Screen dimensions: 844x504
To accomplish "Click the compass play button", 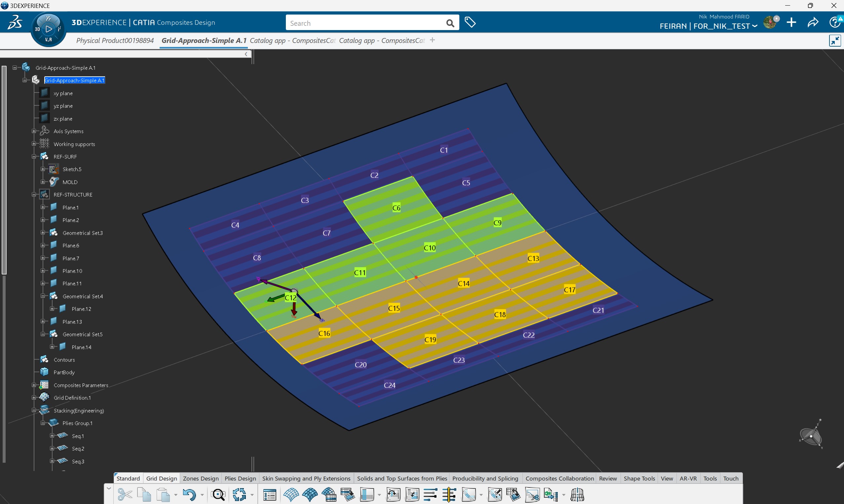I will coord(49,29).
